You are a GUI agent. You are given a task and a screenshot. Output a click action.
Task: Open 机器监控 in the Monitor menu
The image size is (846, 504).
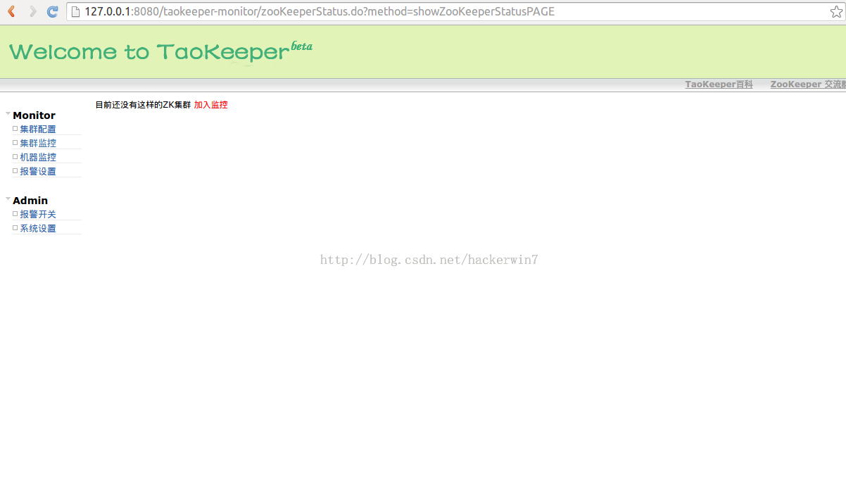click(38, 157)
